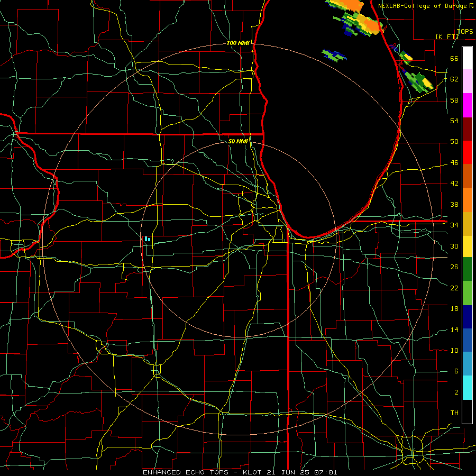Image resolution: width=476 pixels, height=476 pixels.
Task: Click the legend value '2'
Action: [456, 392]
